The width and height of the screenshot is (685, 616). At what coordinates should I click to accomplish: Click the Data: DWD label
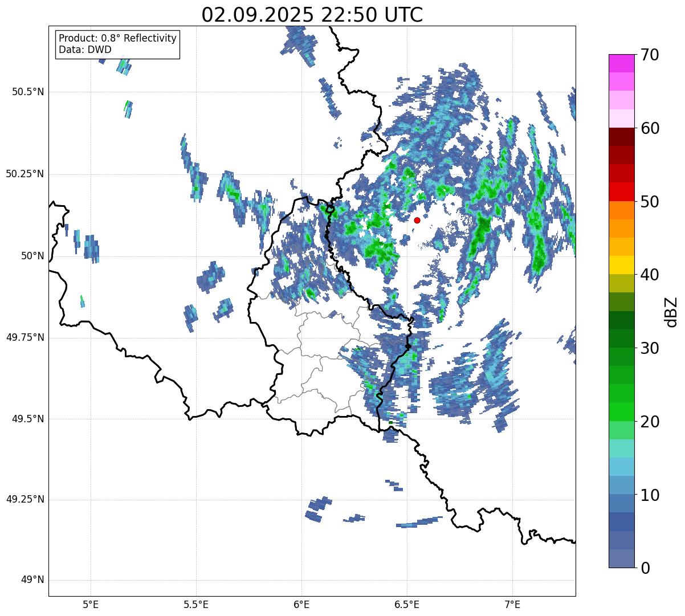click(85, 50)
